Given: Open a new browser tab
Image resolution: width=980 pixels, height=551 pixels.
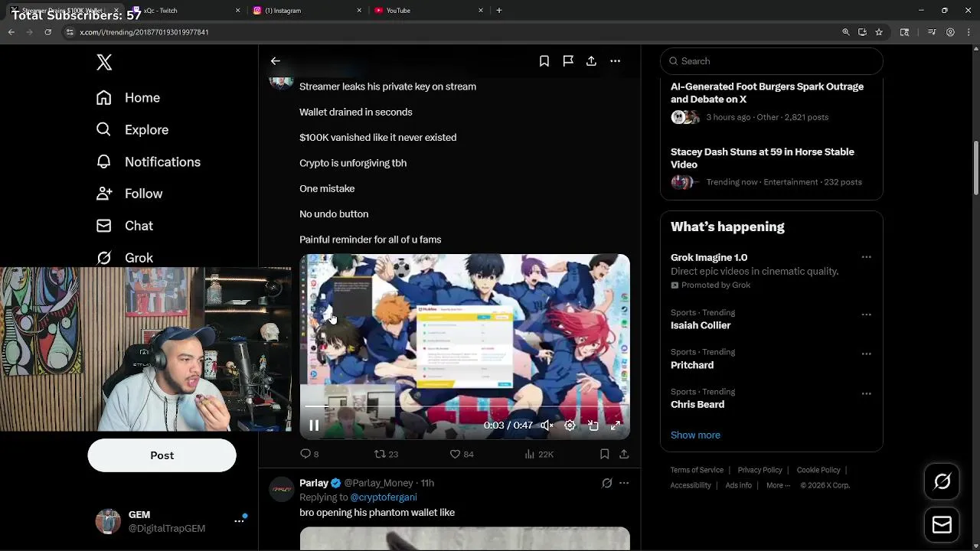Looking at the screenshot, I should pos(499,11).
